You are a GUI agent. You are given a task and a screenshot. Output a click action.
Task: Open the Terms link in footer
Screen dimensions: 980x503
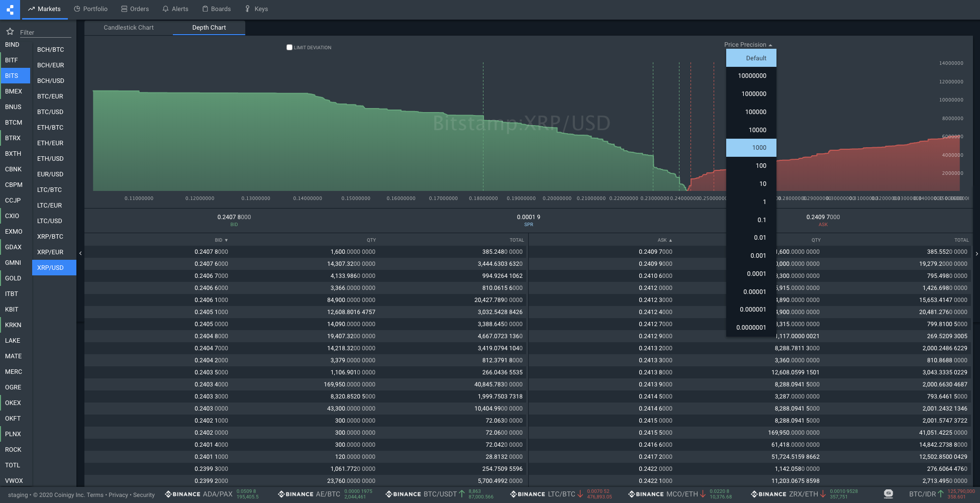(x=95, y=495)
